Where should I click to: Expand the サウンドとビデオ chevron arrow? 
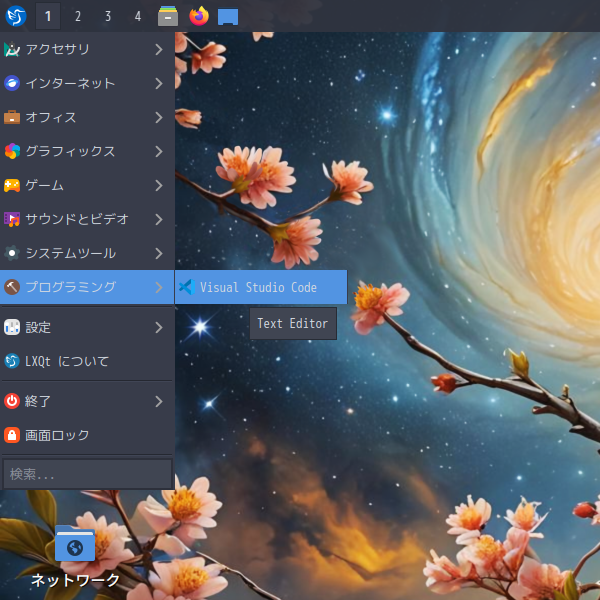pos(159,219)
